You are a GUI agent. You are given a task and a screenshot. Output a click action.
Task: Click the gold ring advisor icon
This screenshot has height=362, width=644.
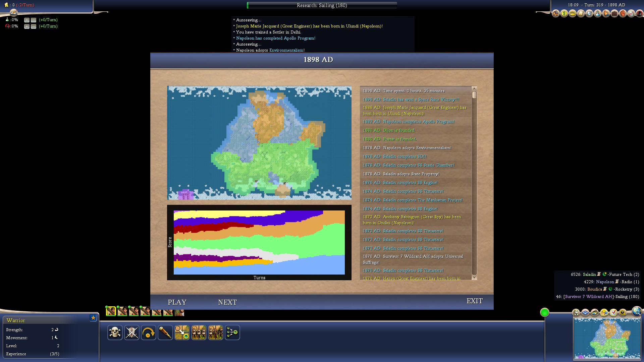click(573, 13)
